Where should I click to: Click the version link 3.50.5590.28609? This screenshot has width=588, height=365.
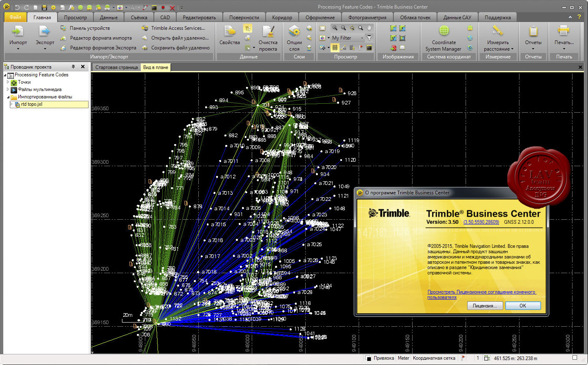[481, 222]
